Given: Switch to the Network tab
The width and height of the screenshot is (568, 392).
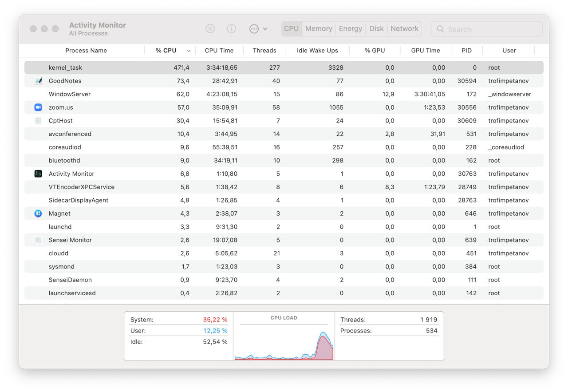Looking at the screenshot, I should click(x=404, y=29).
